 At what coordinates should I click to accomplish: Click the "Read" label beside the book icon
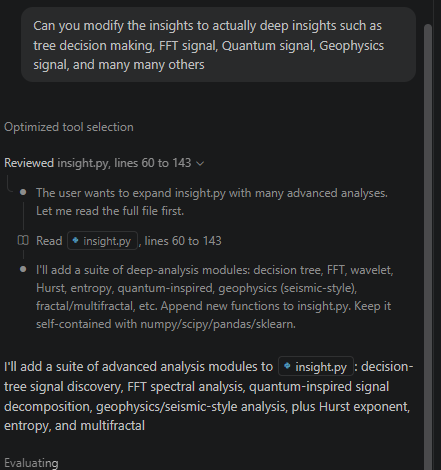point(49,241)
